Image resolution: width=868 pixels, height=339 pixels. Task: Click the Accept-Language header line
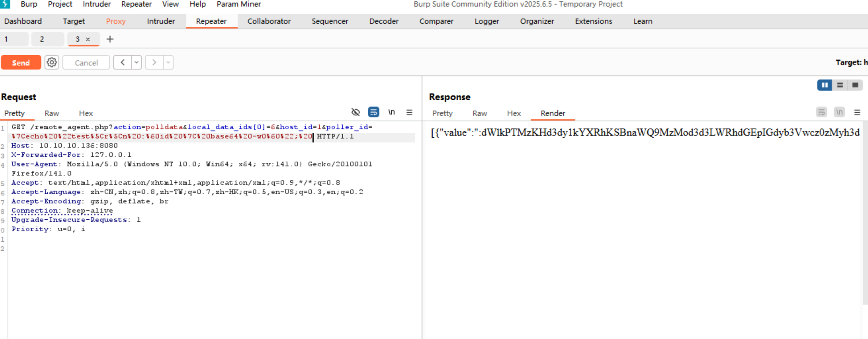[x=187, y=192]
